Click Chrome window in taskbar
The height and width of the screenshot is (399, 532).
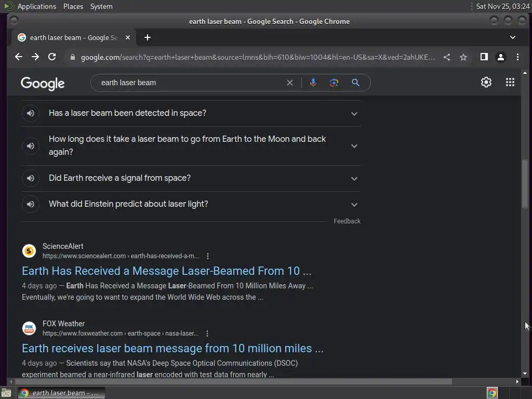pos(61,393)
